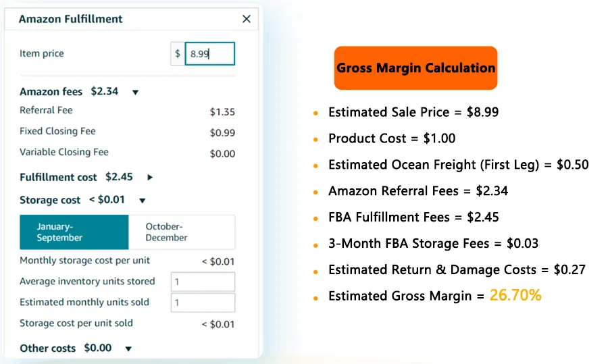Close the Amazon Fulfillment panel
The width and height of the screenshot is (608, 364).
tap(246, 19)
